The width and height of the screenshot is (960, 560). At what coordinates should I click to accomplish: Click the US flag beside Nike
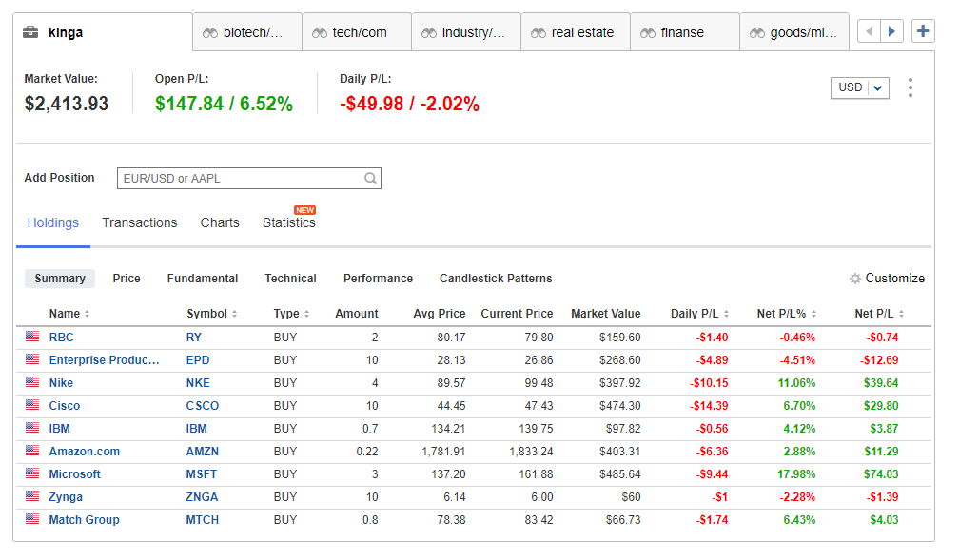[32, 382]
